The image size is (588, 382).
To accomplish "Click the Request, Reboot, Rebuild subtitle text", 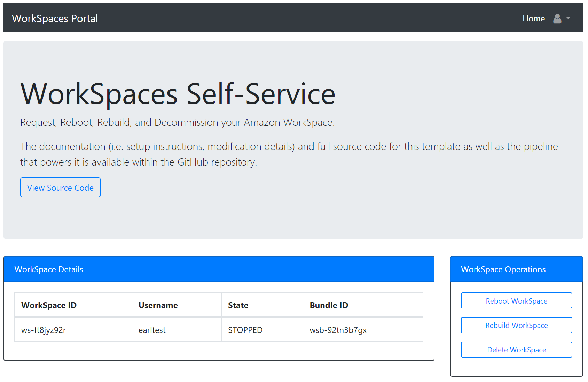I will (x=177, y=122).
